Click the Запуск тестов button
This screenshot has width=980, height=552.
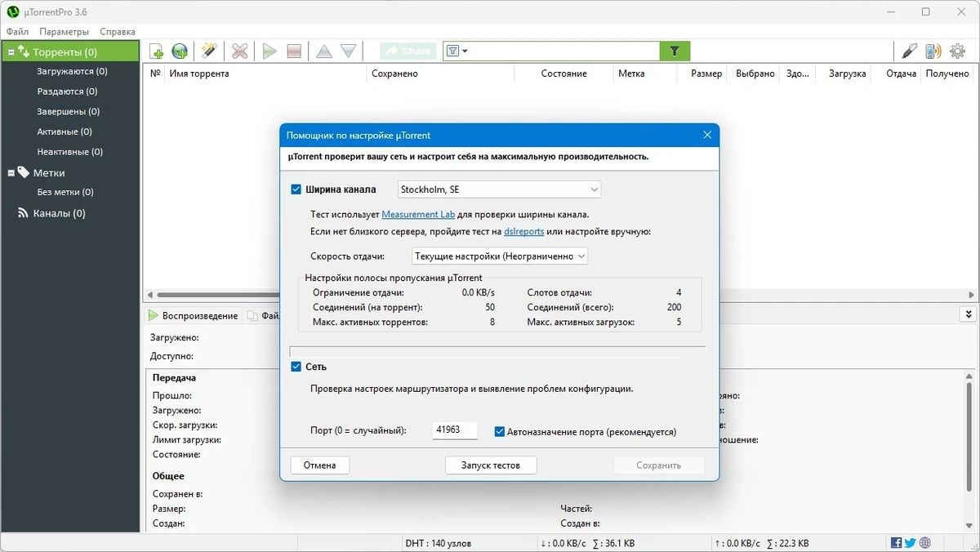point(491,465)
